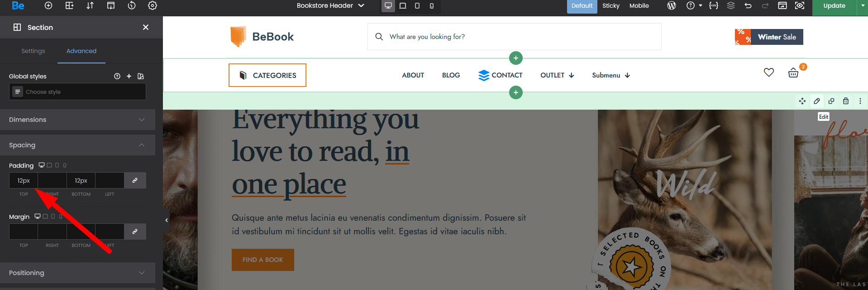Viewport: 868px width, 290px height.
Task: Expand the Dimensions section
Action: pyautogui.click(x=77, y=120)
